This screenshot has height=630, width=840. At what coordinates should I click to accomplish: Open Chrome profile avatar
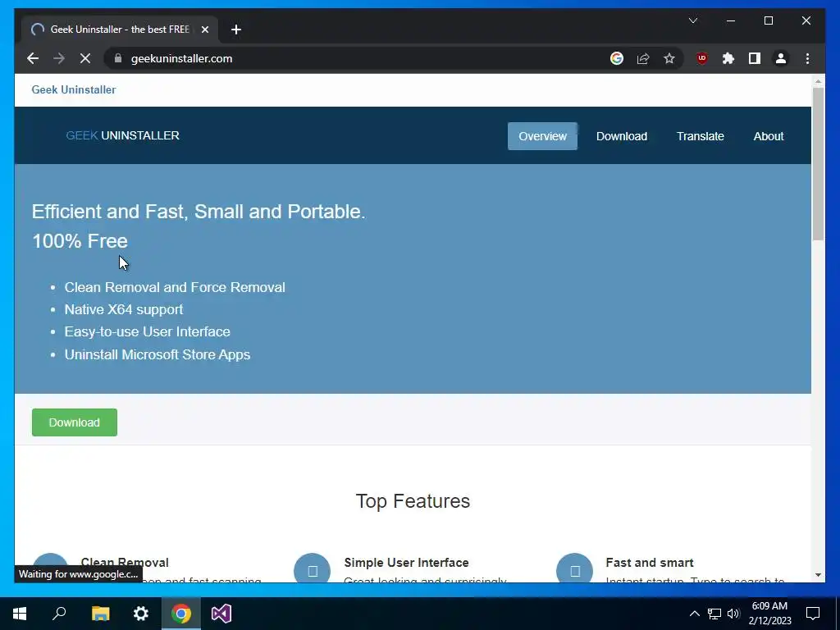pyautogui.click(x=781, y=58)
